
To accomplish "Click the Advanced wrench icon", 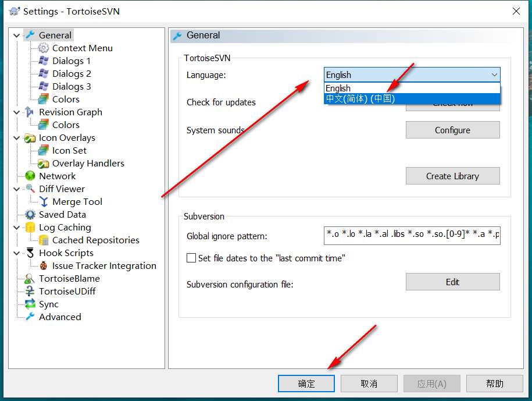I will coord(30,317).
